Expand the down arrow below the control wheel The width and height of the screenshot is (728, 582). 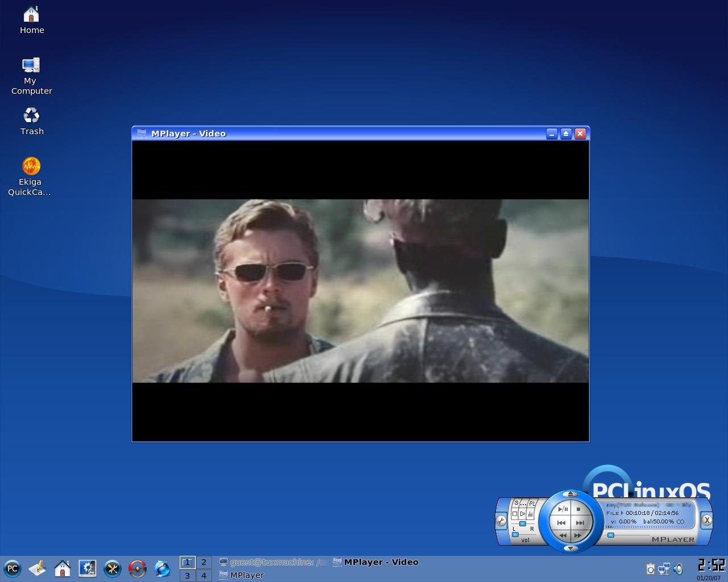click(x=570, y=548)
